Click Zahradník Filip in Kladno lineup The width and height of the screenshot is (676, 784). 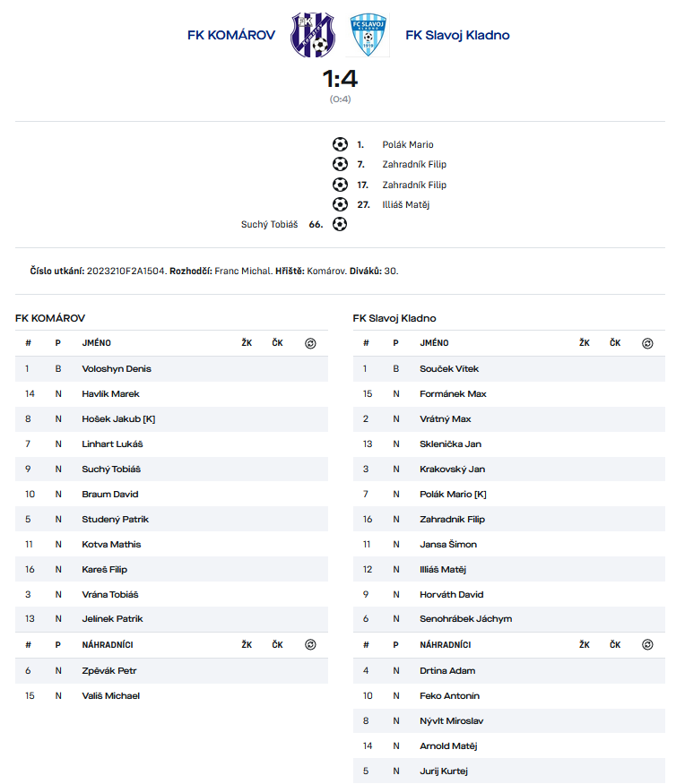coord(453,520)
